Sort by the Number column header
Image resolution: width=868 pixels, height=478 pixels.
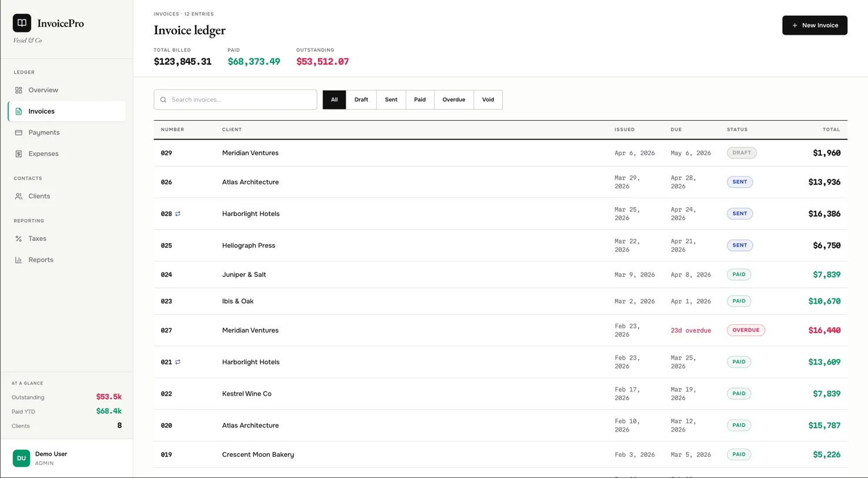pos(172,130)
